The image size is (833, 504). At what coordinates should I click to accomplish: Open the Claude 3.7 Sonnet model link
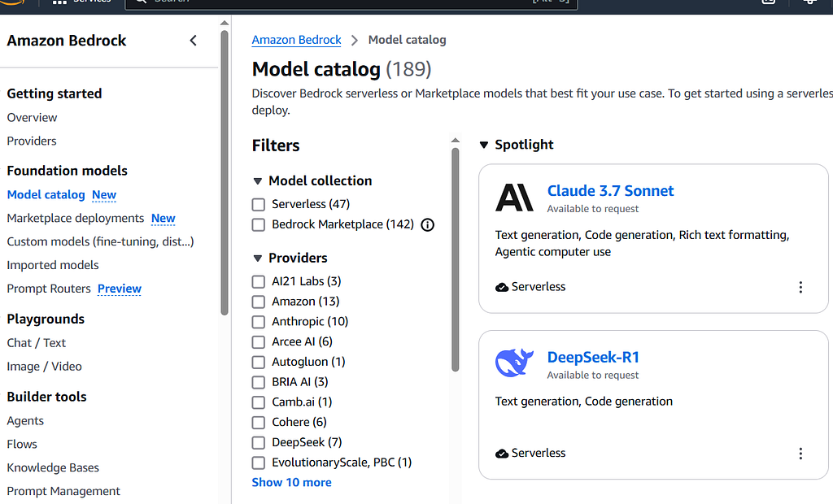[x=610, y=191]
